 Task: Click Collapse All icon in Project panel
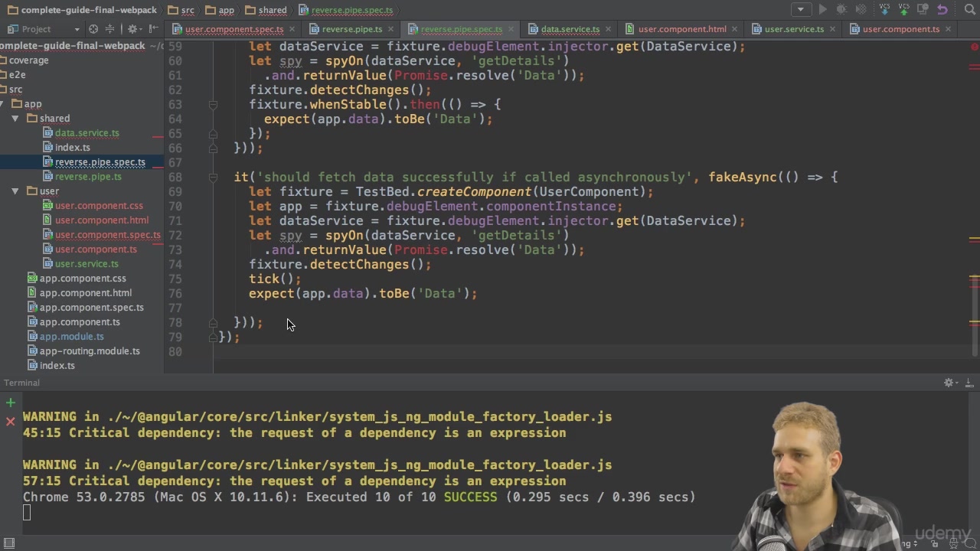point(109,29)
